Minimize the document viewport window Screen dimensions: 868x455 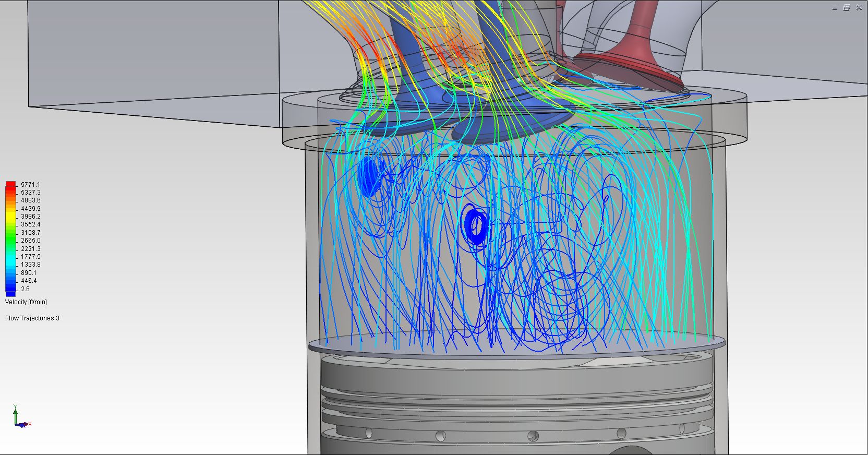(x=835, y=8)
